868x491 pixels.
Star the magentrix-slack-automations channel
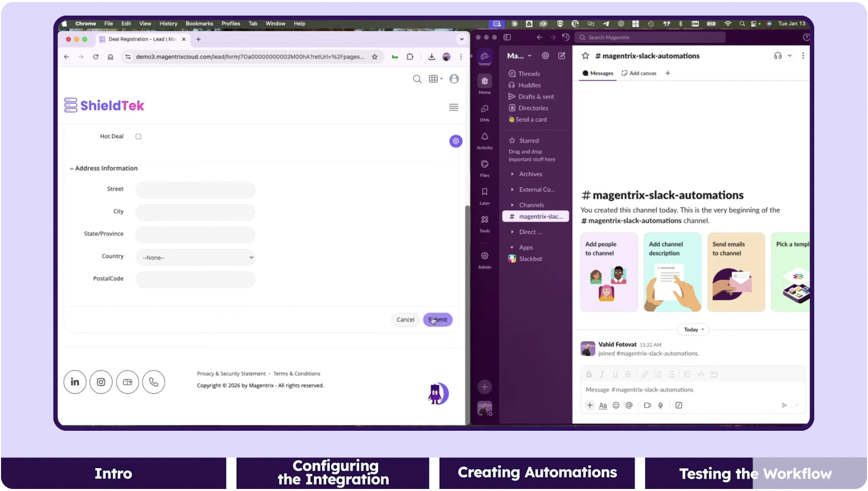[x=585, y=56]
